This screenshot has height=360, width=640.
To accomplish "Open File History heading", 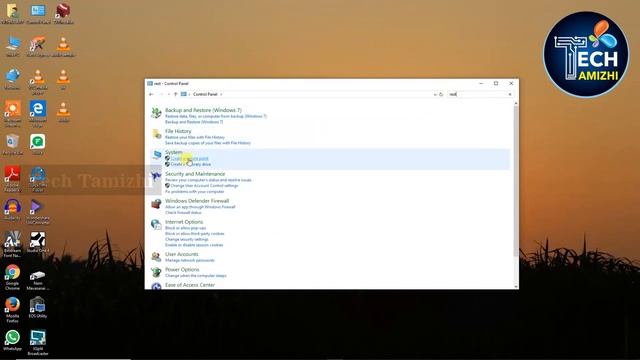I will click(x=178, y=131).
